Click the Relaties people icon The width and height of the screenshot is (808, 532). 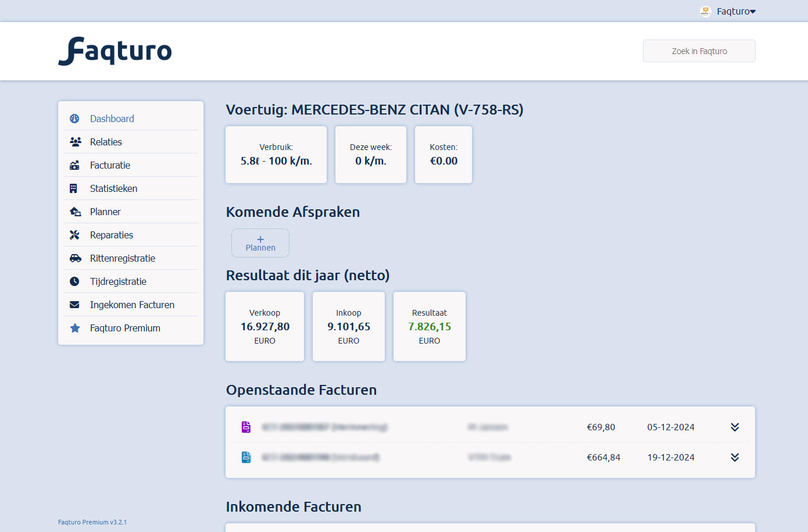[x=75, y=142]
